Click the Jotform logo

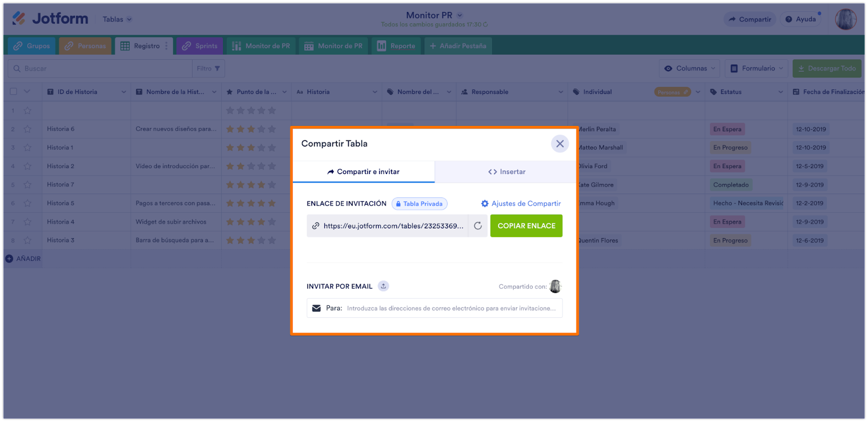(50, 18)
